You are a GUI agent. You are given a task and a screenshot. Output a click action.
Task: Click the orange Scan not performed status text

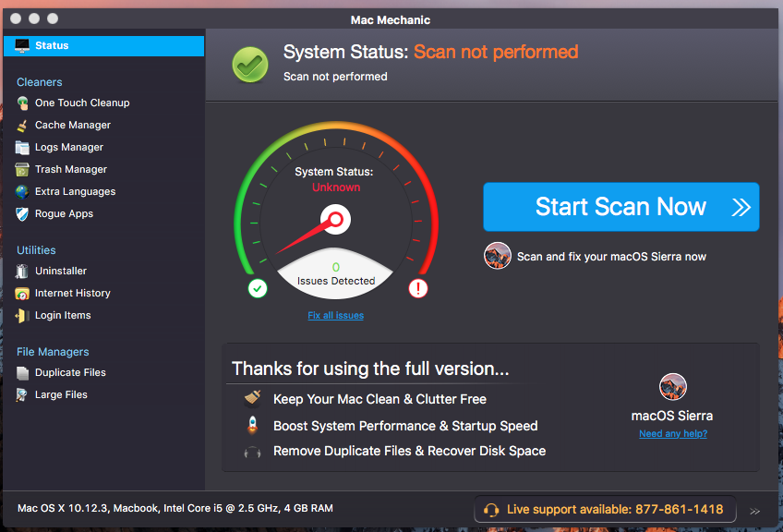pyautogui.click(x=496, y=52)
